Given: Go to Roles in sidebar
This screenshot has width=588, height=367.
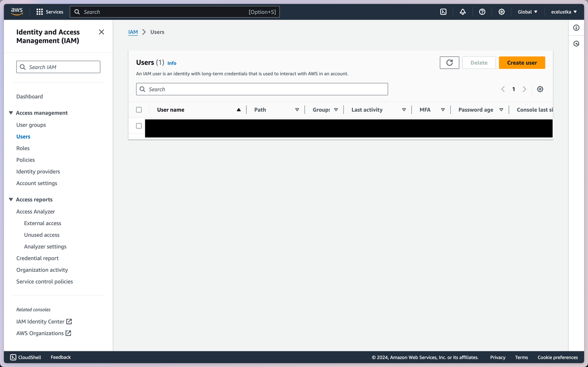Looking at the screenshot, I should (23, 148).
